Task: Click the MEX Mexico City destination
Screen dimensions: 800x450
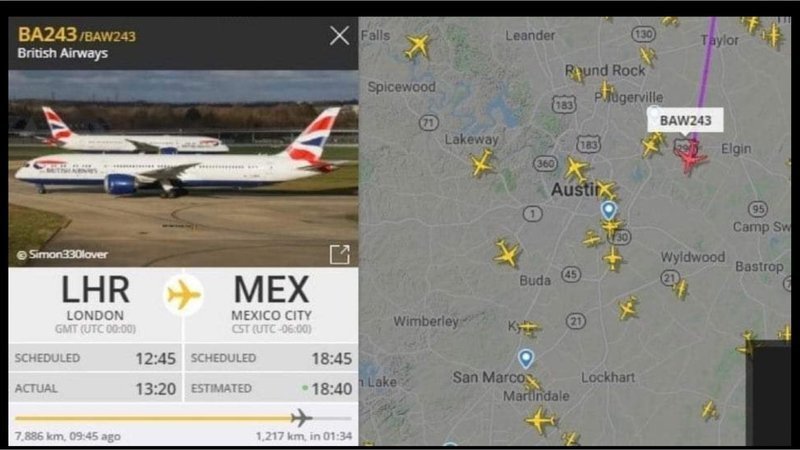Action: (x=271, y=304)
